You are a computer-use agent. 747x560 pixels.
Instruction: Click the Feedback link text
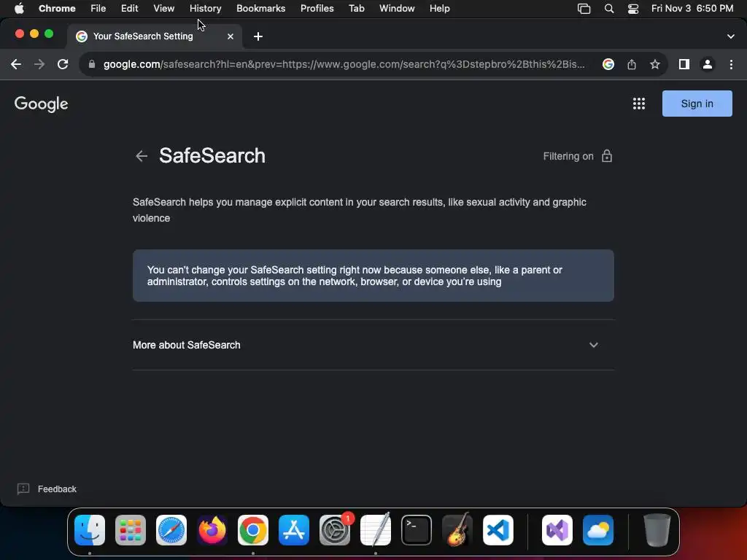coord(57,489)
